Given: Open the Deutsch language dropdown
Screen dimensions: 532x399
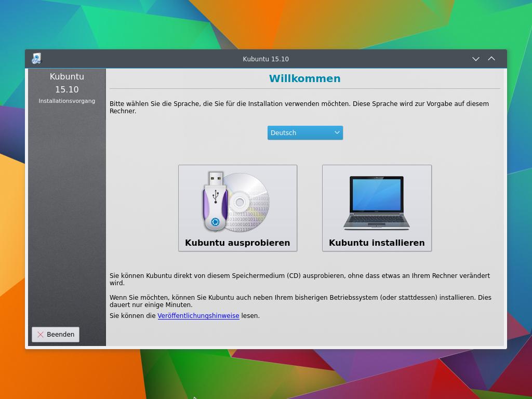Looking at the screenshot, I should tap(305, 132).
